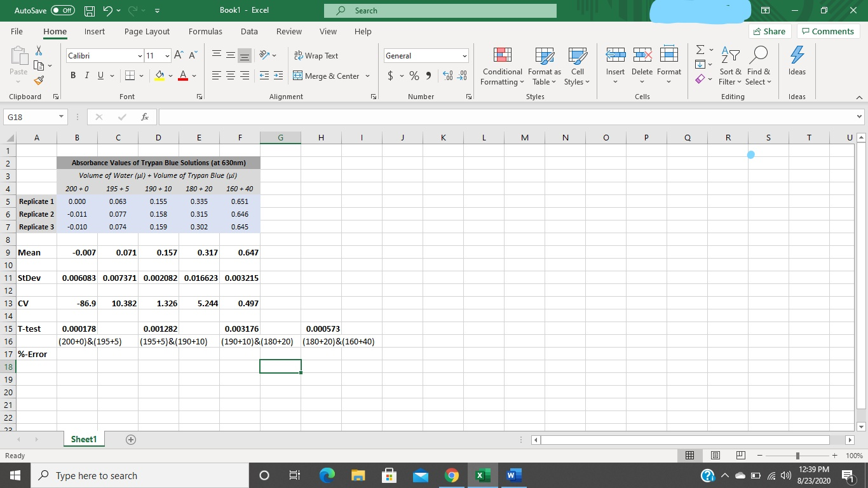Collapse the ribbon with chevron
The height and width of the screenshot is (488, 868).
coord(858,97)
